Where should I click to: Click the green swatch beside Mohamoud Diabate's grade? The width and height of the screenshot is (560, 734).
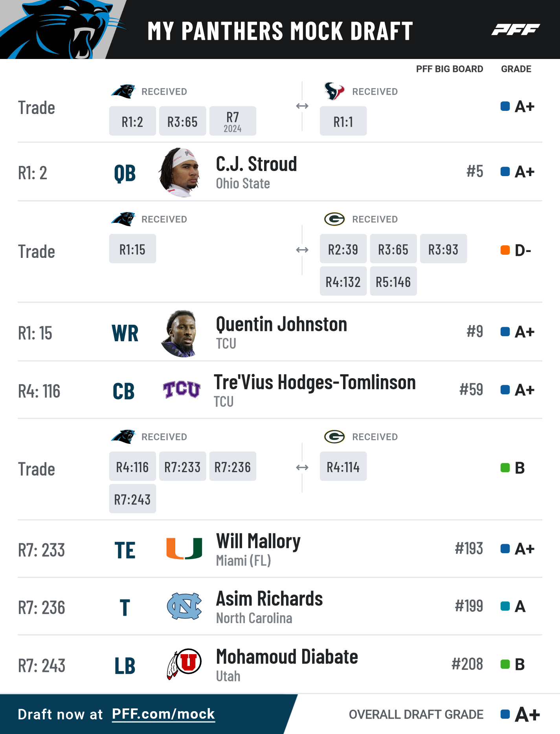pyautogui.click(x=505, y=664)
